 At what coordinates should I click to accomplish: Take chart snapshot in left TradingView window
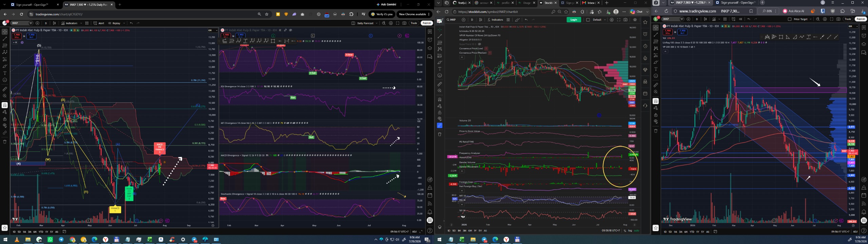pos(405,23)
